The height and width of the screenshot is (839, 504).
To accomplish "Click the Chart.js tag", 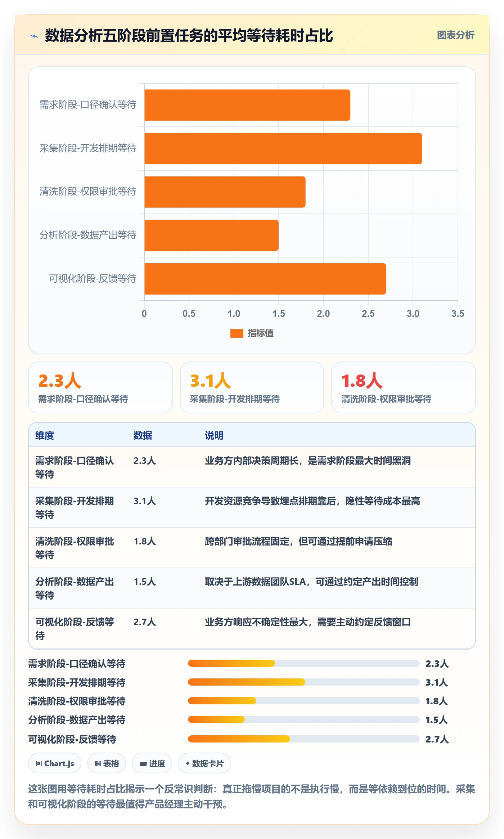I will [55, 763].
